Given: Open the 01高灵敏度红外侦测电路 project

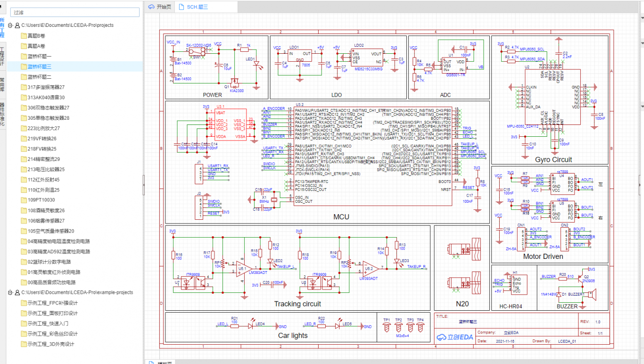Looking at the screenshot, I should pyautogui.click(x=50, y=272).
